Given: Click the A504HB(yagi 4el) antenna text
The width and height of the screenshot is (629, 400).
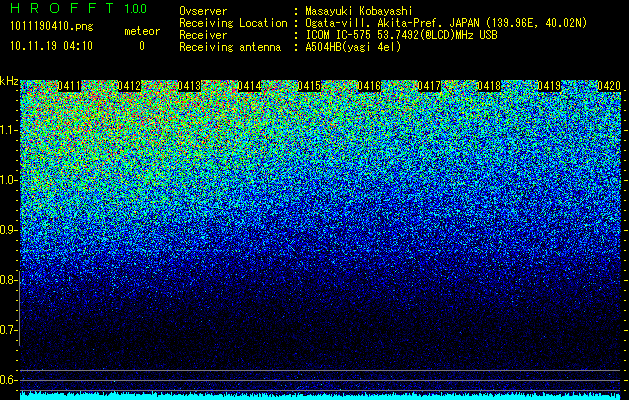Looking at the screenshot, I should click(x=353, y=47).
